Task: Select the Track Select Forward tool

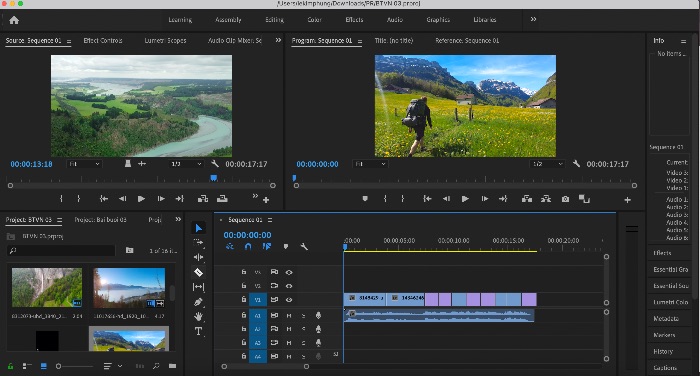Action: point(199,243)
